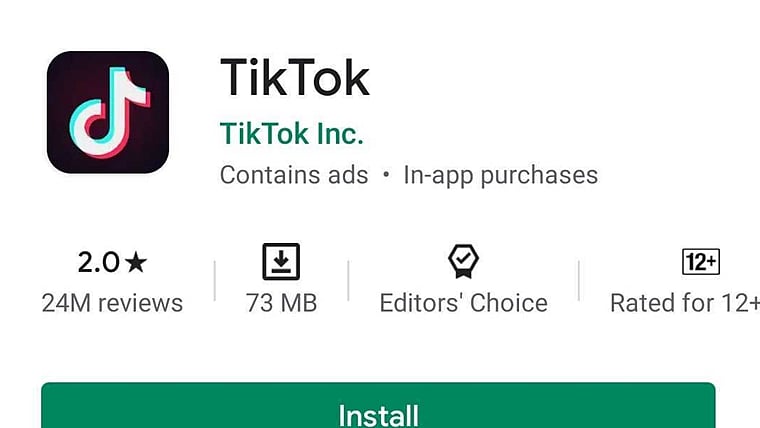Click the star icon beside 2.0
The width and height of the screenshot is (760, 428).
click(136, 262)
